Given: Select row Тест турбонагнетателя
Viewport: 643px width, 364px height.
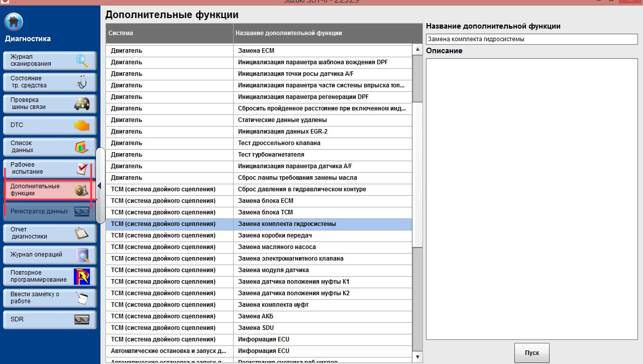Looking at the screenshot, I should pyautogui.click(x=259, y=155).
